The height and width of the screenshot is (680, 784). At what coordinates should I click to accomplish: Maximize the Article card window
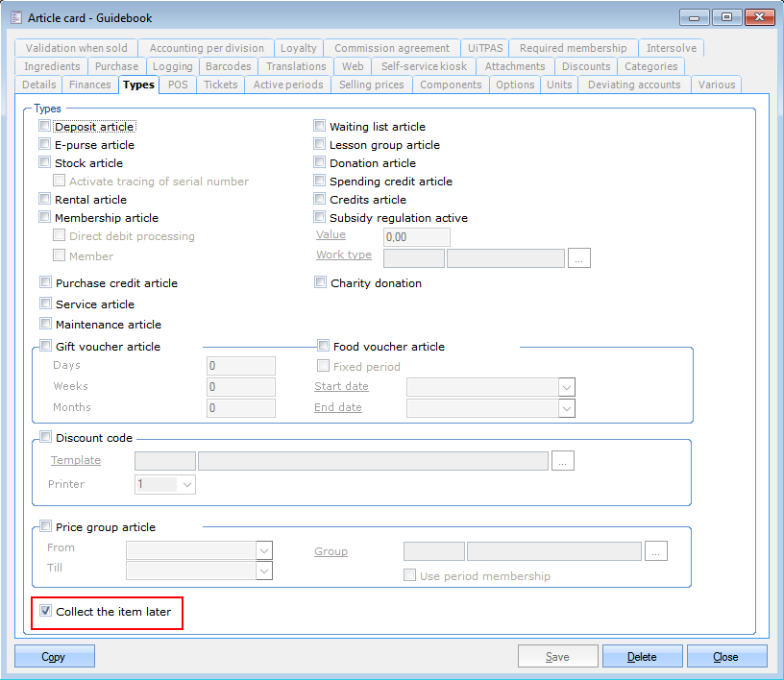pyautogui.click(x=727, y=17)
